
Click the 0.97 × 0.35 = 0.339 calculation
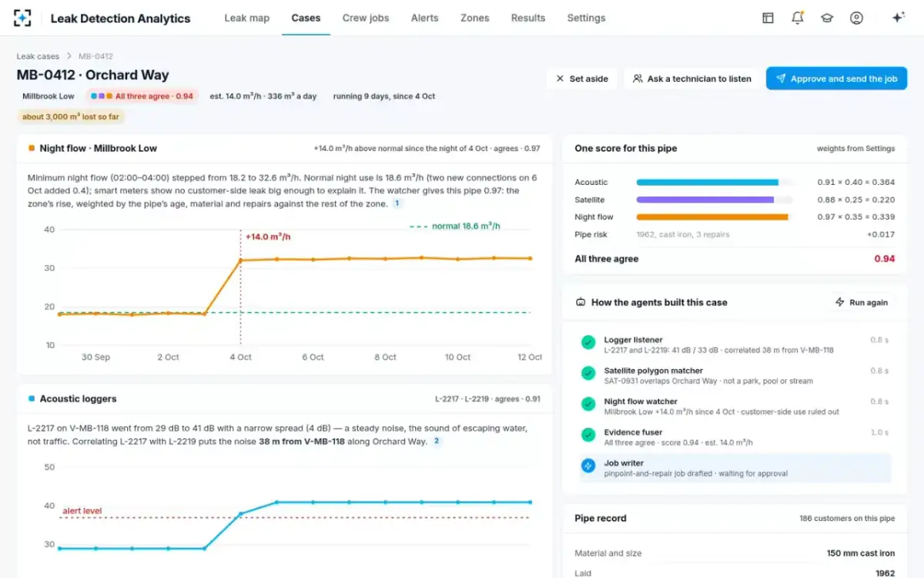click(856, 217)
